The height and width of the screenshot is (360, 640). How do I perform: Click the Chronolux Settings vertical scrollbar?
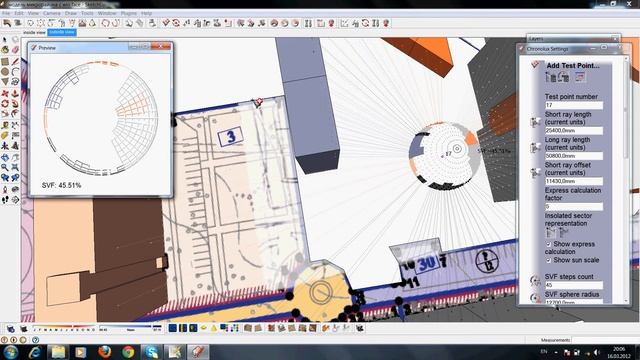[627, 180]
